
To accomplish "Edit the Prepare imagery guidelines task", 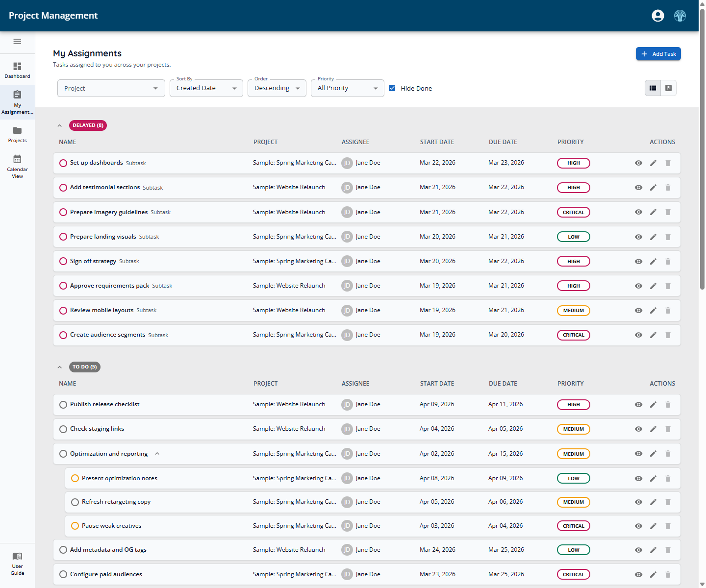I will click(653, 212).
